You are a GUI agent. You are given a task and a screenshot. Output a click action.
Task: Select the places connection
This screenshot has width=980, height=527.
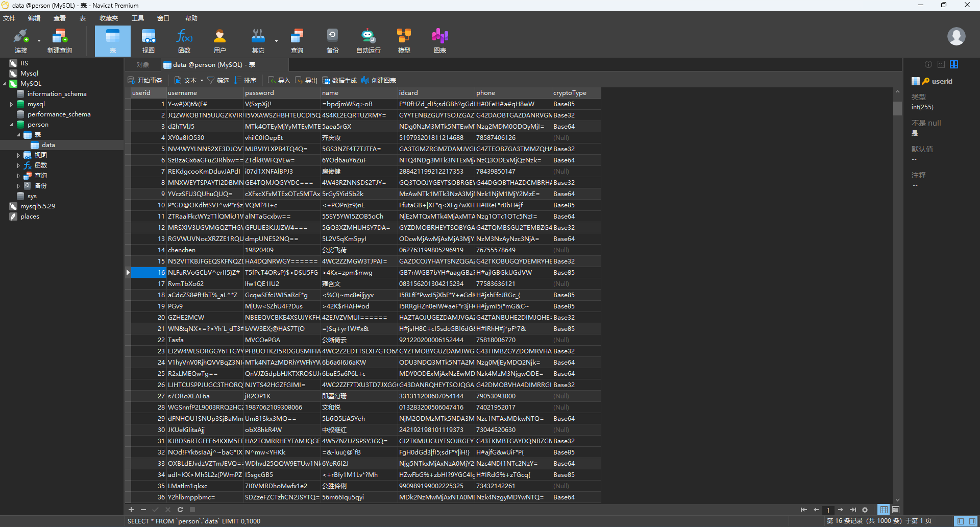click(x=30, y=217)
